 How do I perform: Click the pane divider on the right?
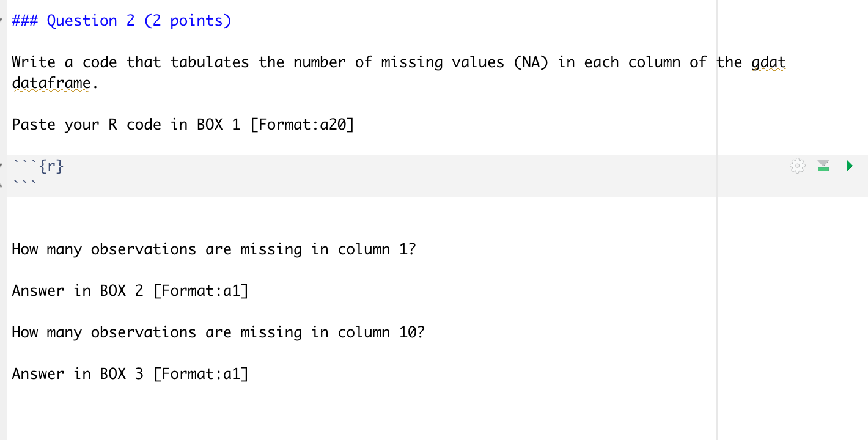coord(716,220)
